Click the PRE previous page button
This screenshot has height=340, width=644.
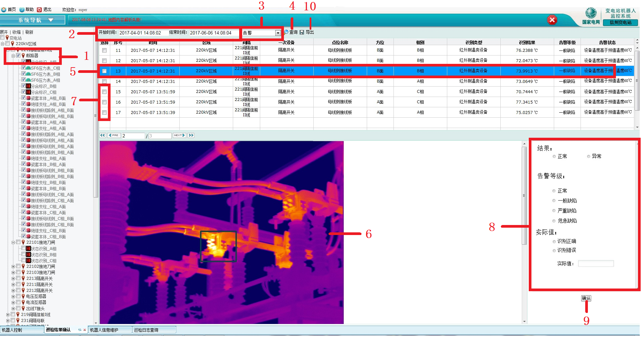[114, 135]
